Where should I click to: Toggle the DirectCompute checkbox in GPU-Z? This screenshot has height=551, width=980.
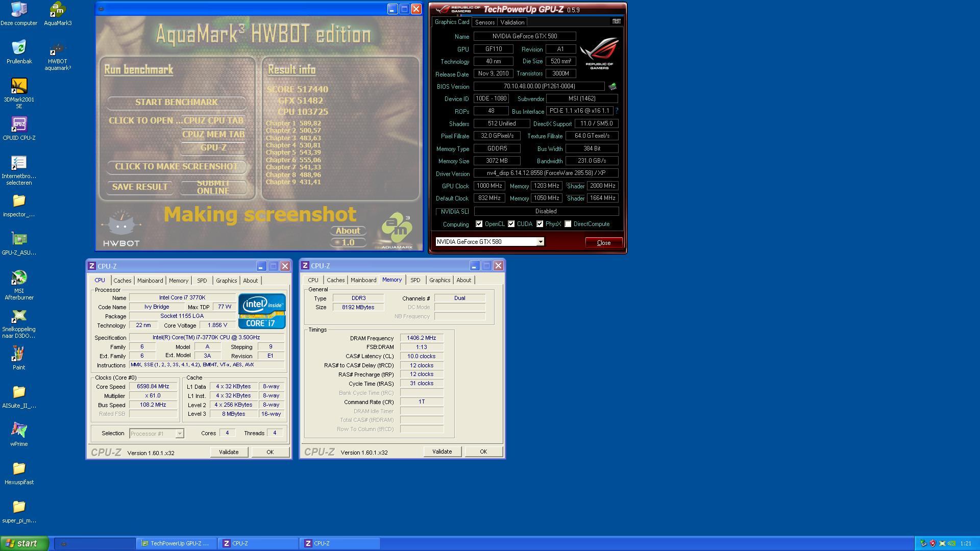tap(568, 224)
